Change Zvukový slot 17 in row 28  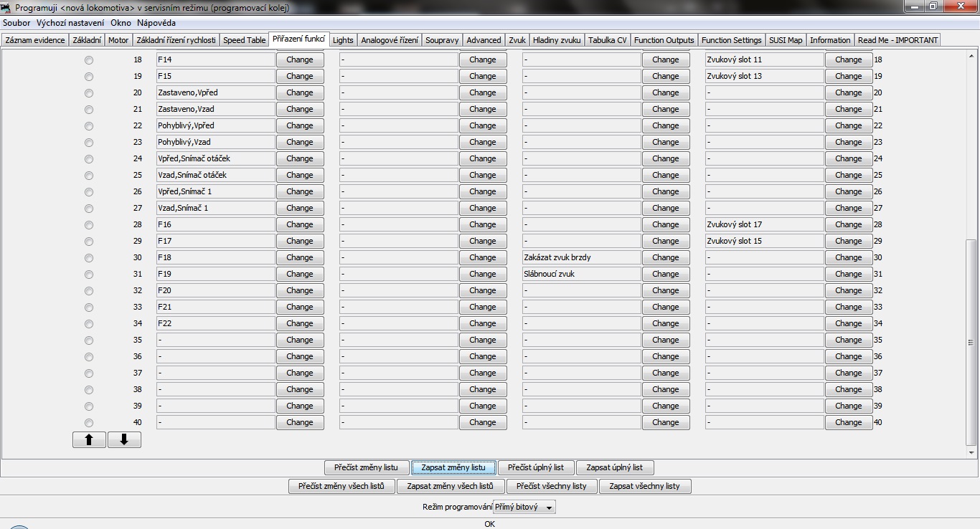point(848,224)
